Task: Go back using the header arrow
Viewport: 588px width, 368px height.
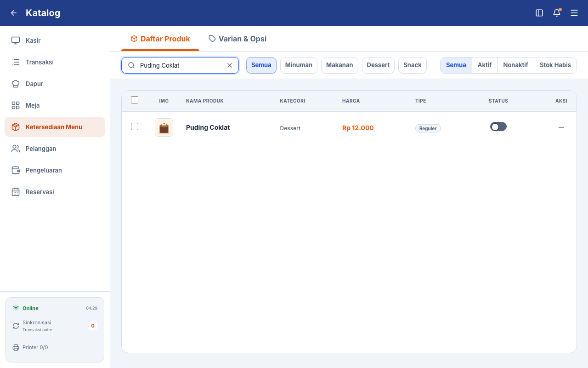Action: 14,13
